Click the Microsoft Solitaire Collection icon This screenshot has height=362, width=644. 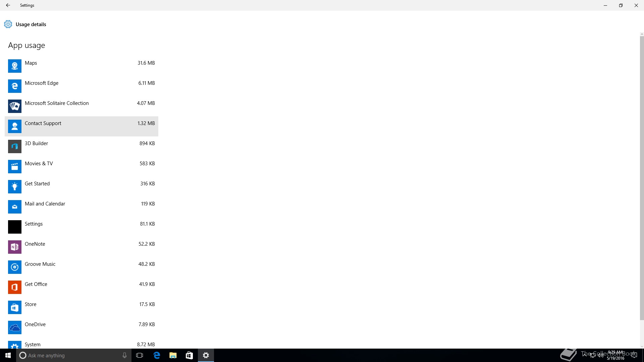click(x=14, y=106)
